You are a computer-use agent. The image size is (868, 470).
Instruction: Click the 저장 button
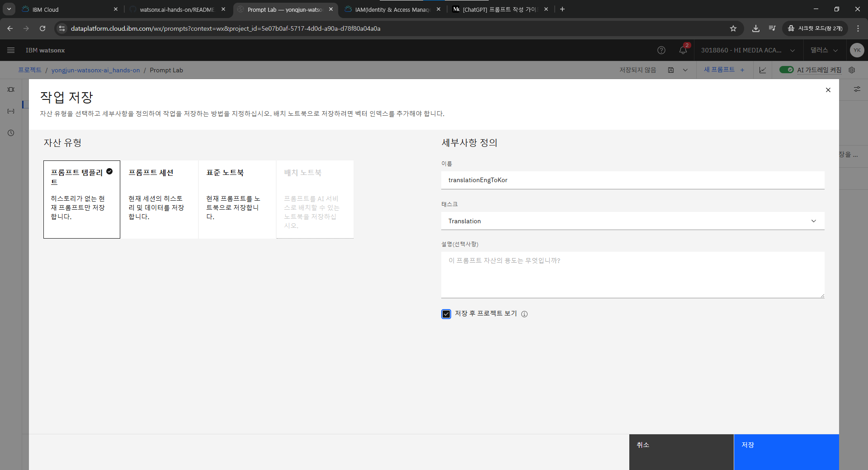[786, 452]
